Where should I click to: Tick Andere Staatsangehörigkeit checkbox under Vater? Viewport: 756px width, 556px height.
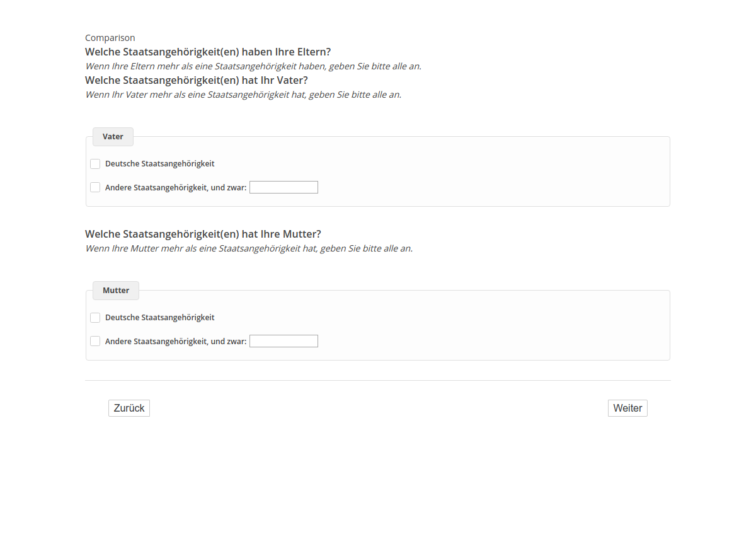[x=95, y=187]
